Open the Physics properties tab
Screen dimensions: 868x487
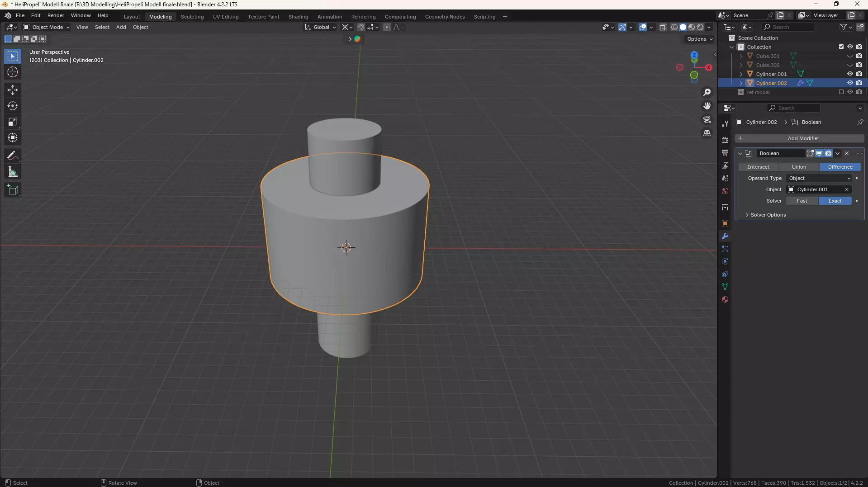[725, 261]
